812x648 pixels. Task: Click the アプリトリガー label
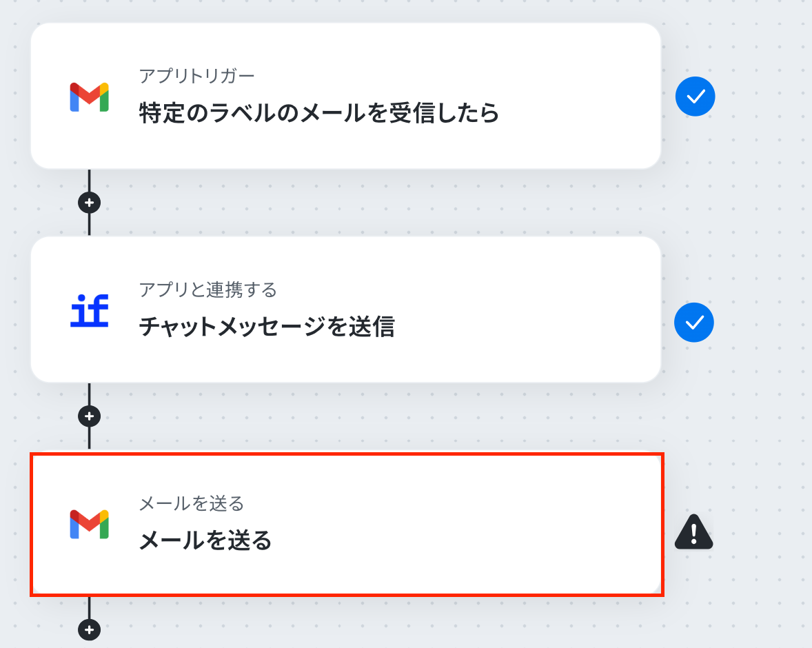click(x=196, y=75)
